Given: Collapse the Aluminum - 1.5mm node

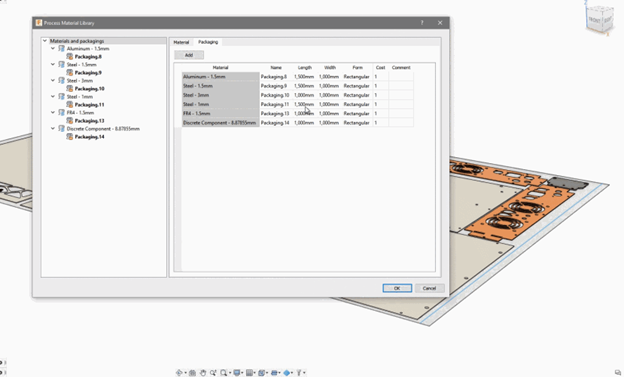Looking at the screenshot, I should (x=53, y=49).
